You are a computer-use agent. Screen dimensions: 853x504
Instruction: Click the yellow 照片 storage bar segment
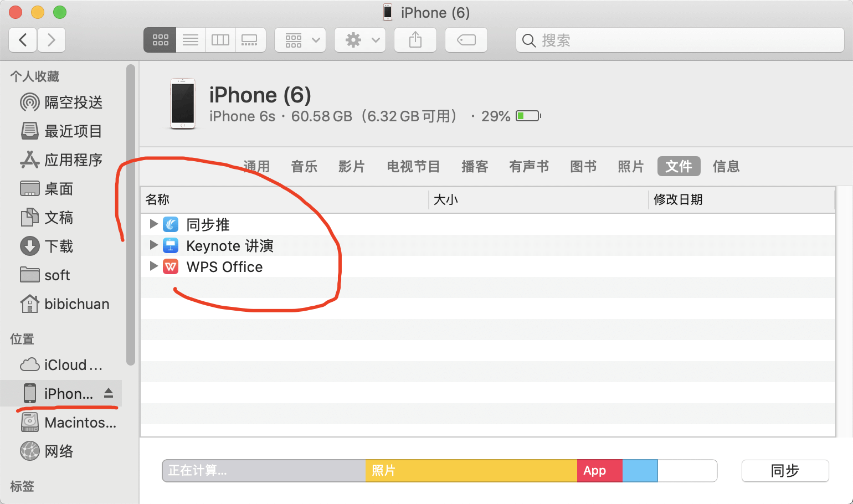coord(471,471)
